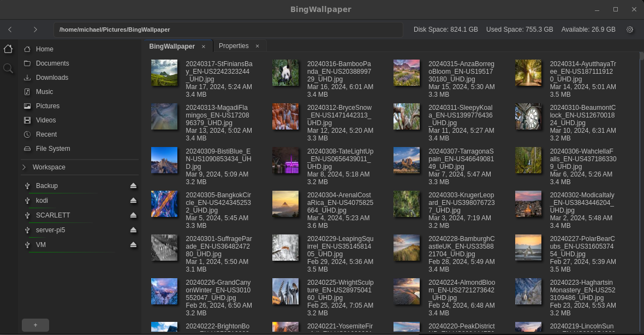Eject the Backup drive
Screen dimensions: 644x335
(133, 186)
